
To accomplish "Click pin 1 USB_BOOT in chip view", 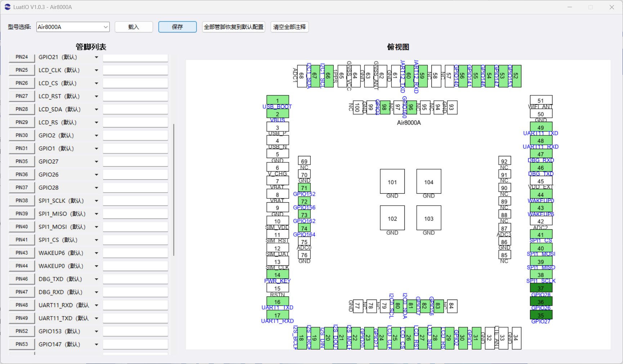I will tap(277, 100).
